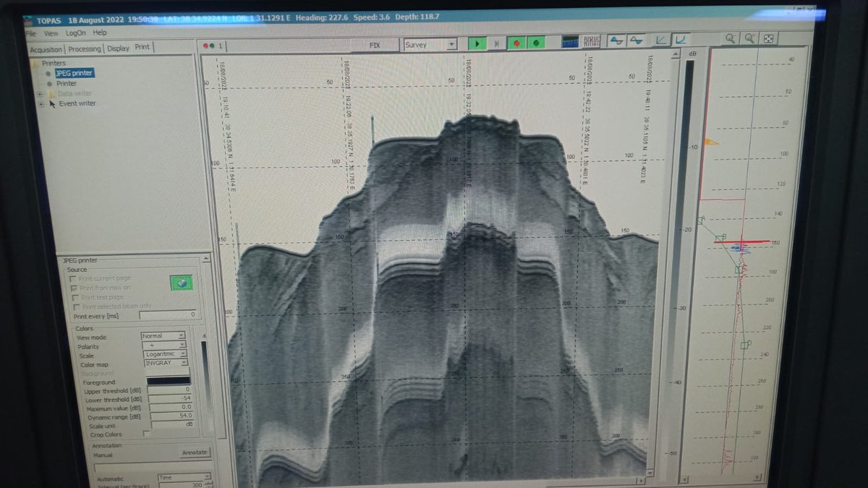Click the green play button in toolbar
The image size is (868, 488).
pyautogui.click(x=477, y=43)
